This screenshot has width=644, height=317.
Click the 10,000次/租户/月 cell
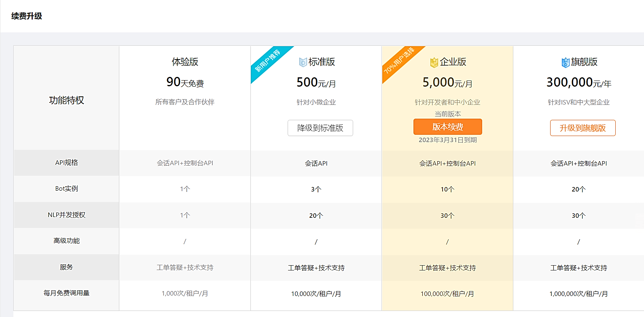point(316,294)
